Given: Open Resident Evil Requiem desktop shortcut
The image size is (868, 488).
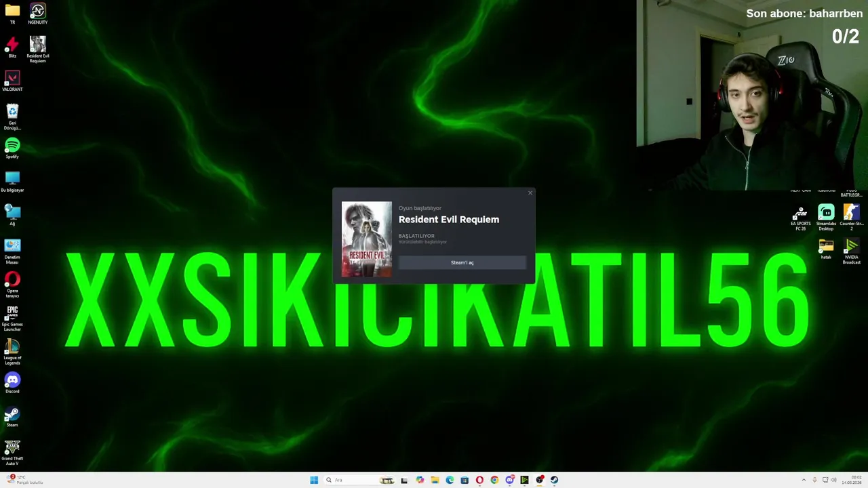Looking at the screenshot, I should click(x=38, y=49).
